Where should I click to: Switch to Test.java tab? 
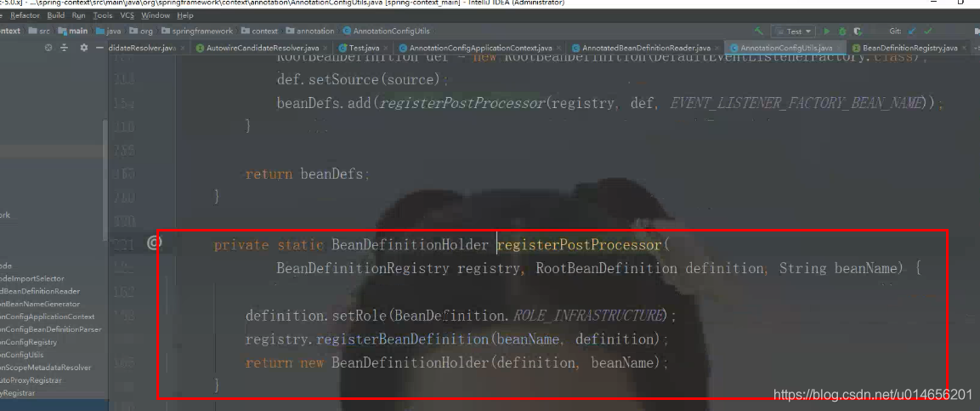364,48
